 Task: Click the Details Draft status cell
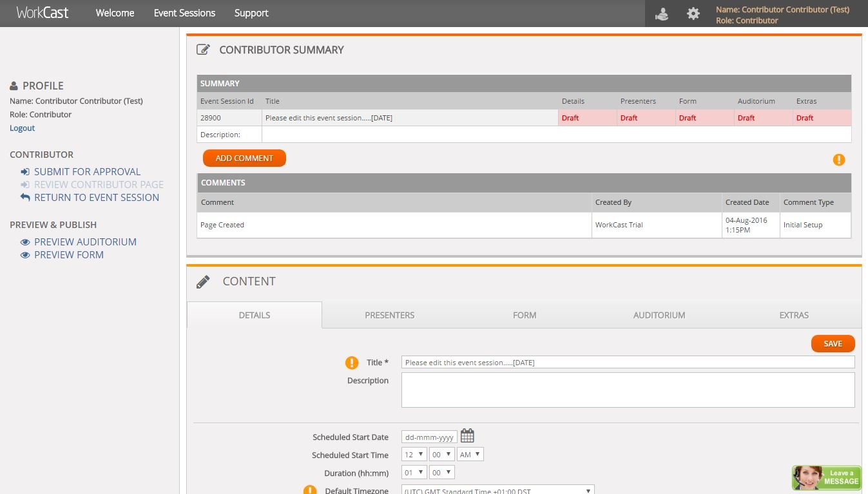point(588,118)
